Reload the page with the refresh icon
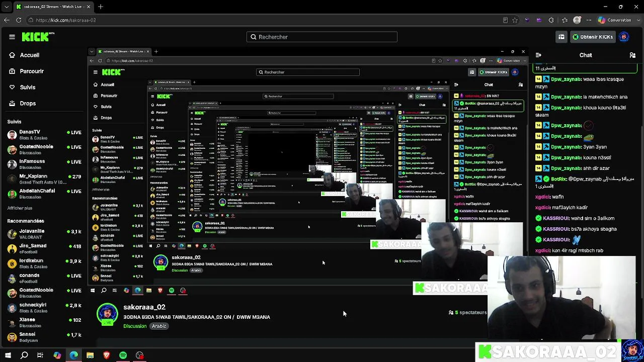The image size is (644, 362). pos(19,20)
